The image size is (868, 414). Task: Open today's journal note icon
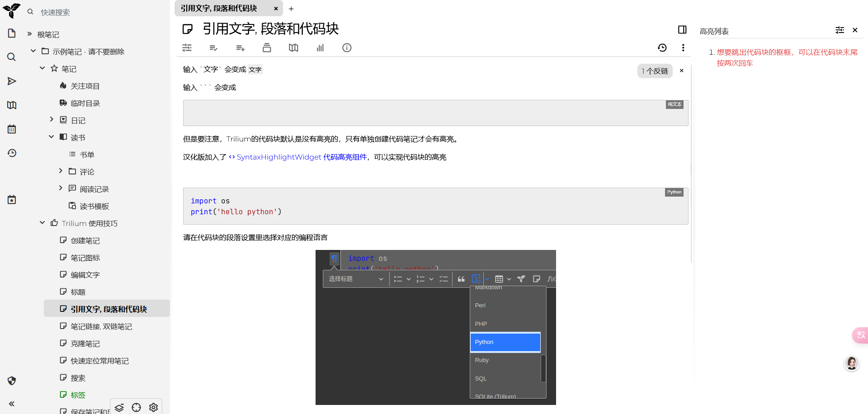12,199
